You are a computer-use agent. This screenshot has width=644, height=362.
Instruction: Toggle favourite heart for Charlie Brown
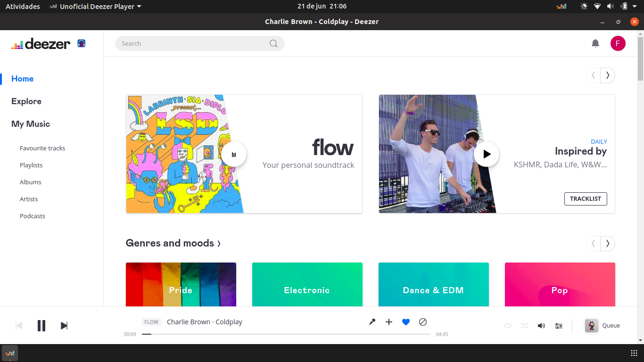406,322
